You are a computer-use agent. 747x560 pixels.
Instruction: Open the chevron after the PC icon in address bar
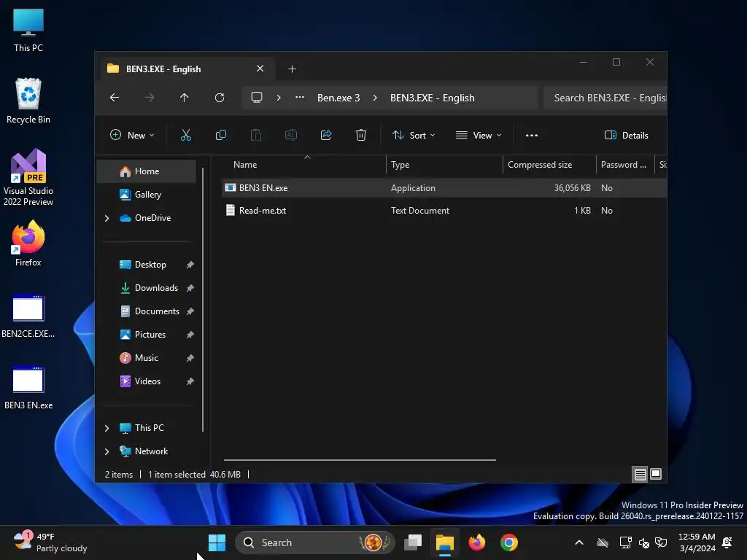click(x=279, y=98)
